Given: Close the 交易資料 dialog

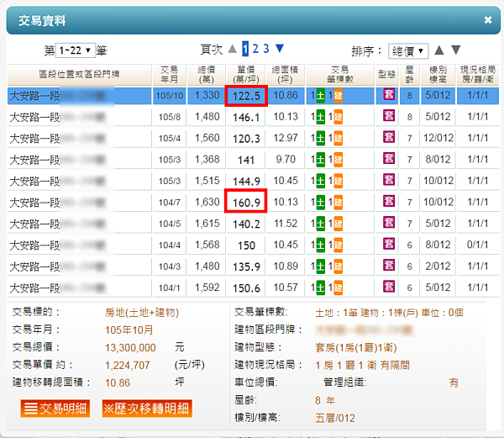Looking at the screenshot, I should point(488,19).
